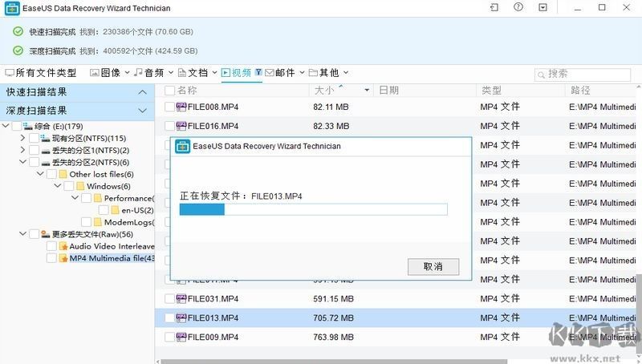Click the FILE008.MP4 video file icon
642x364 pixels.
click(x=181, y=107)
